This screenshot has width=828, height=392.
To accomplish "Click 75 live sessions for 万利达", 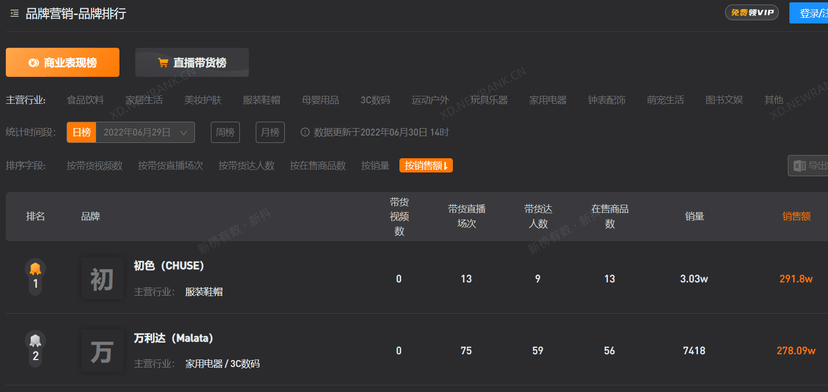I will 466,351.
